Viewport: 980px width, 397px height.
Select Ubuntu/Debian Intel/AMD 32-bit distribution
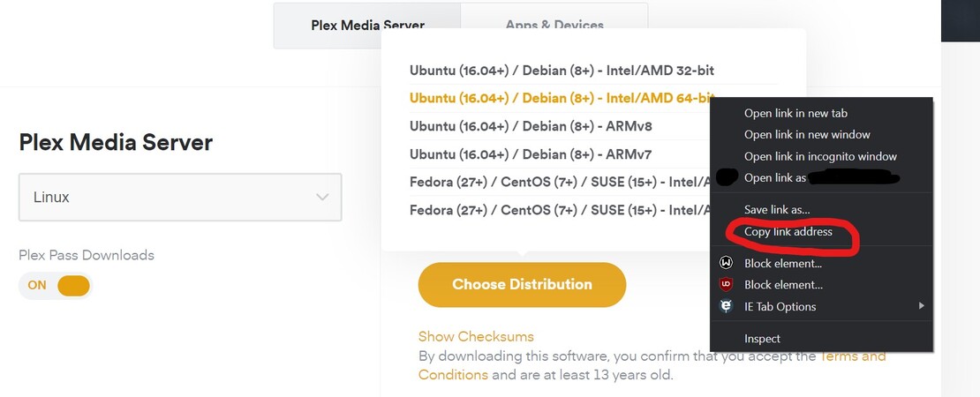pyautogui.click(x=562, y=70)
